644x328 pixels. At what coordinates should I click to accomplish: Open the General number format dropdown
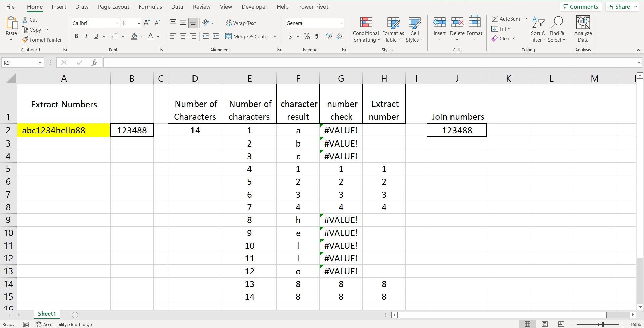(x=341, y=23)
